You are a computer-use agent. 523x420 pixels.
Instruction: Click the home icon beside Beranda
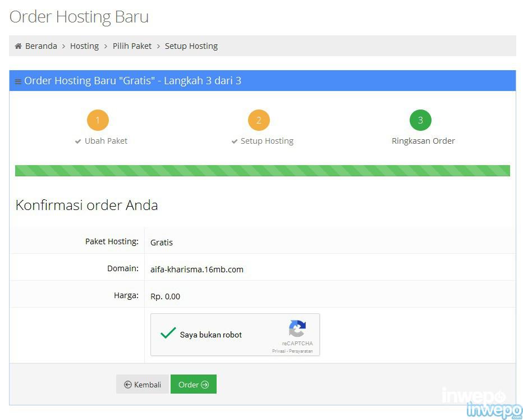pos(19,46)
